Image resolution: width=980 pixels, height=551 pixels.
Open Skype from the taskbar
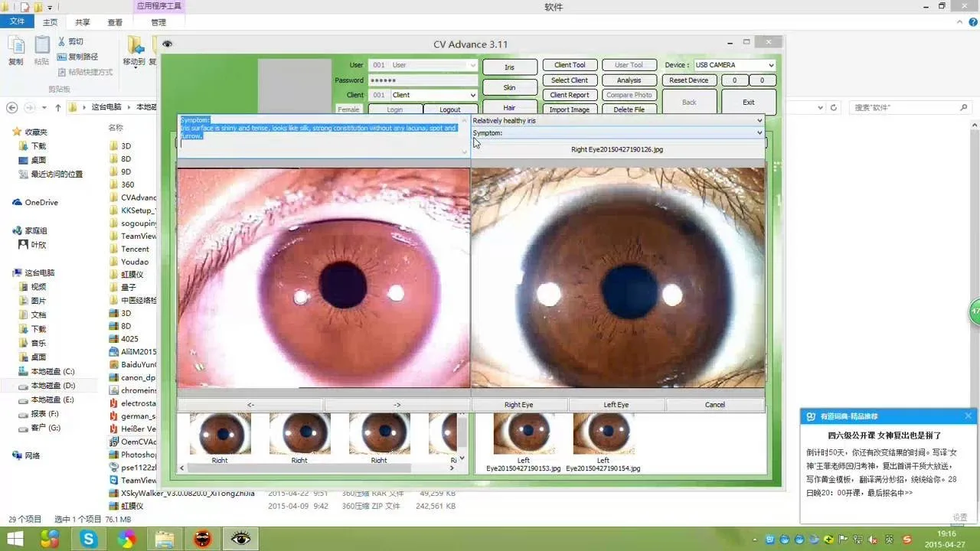pyautogui.click(x=89, y=539)
